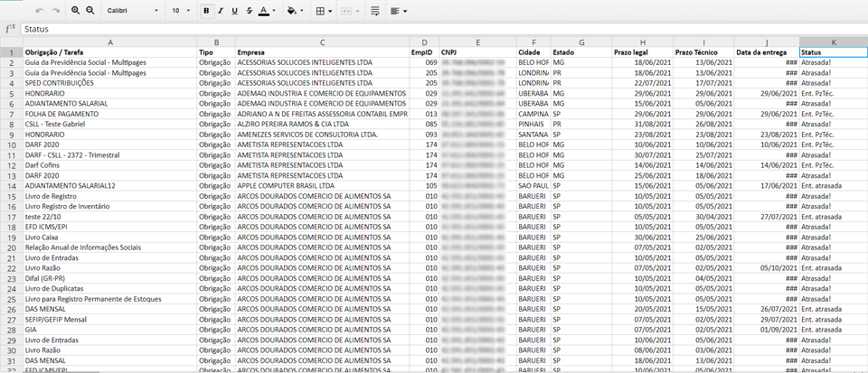Select column K header
The height and width of the screenshot is (373, 868).
(x=833, y=42)
